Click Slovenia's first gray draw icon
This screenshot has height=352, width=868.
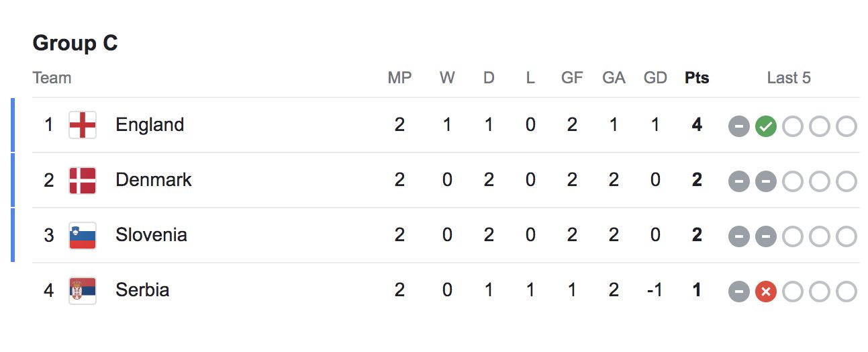(x=738, y=236)
